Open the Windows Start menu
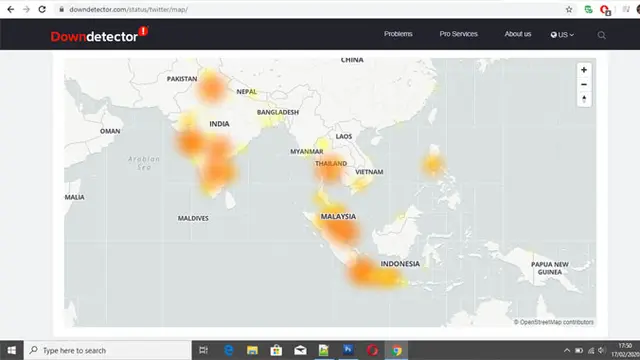Image resolution: width=640 pixels, height=360 pixels. point(11,350)
